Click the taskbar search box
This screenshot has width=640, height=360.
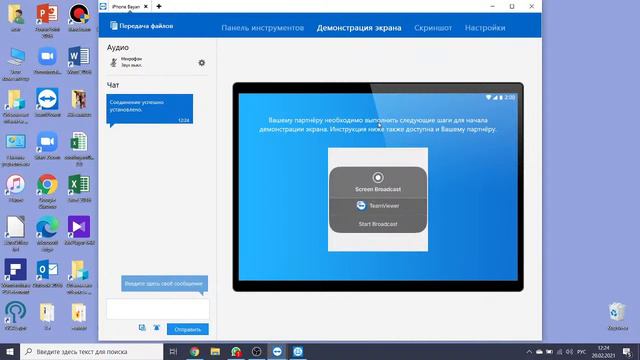click(x=91, y=351)
